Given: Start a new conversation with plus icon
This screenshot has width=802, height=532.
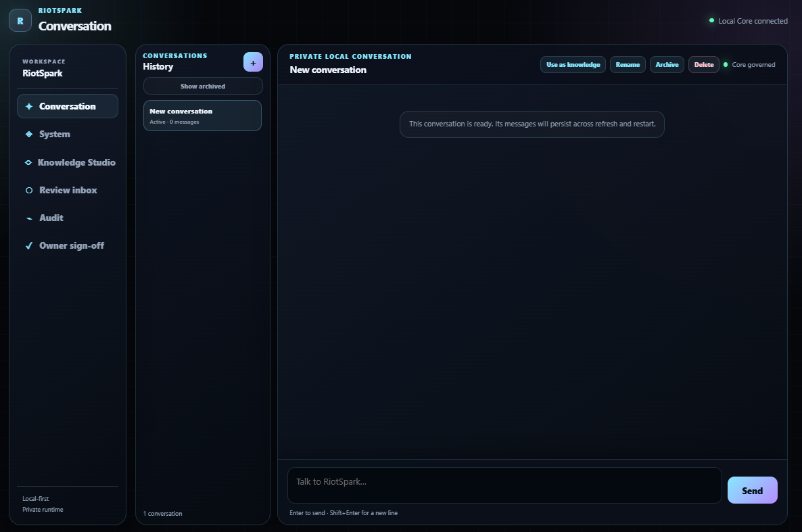Looking at the screenshot, I should (x=253, y=62).
